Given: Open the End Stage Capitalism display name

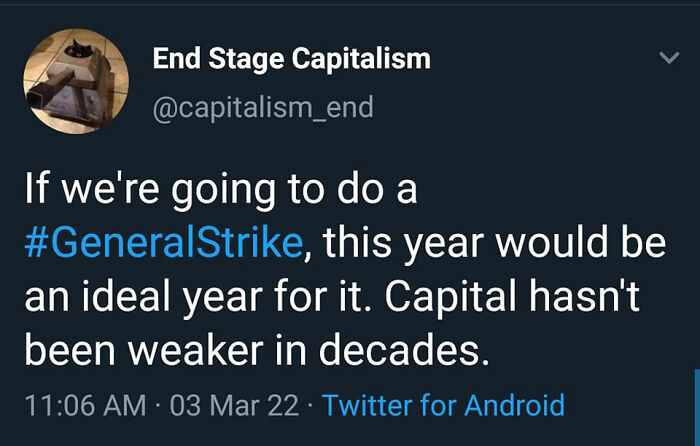Looking at the screenshot, I should 291,59.
